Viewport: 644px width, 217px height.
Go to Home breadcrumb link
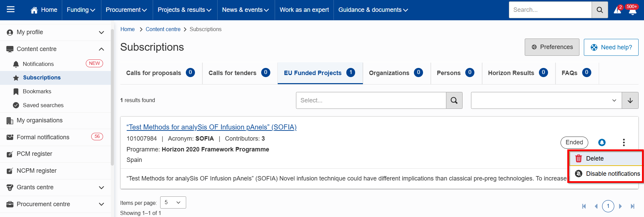127,29
